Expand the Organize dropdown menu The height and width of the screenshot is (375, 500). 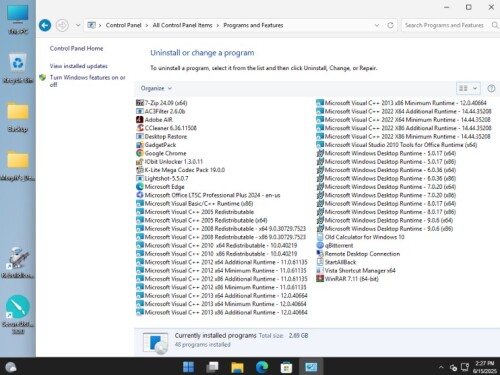pos(156,88)
